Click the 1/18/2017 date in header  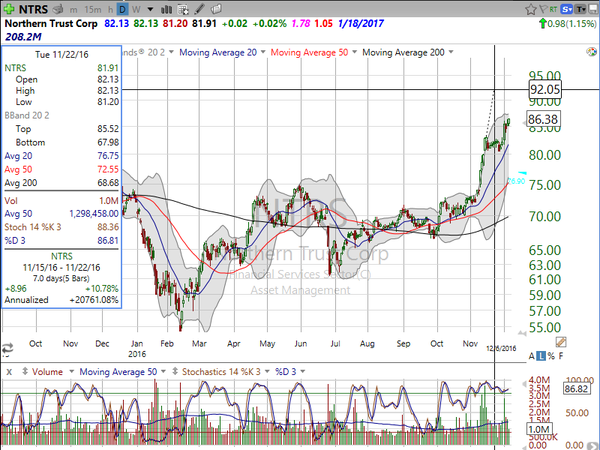pos(360,24)
